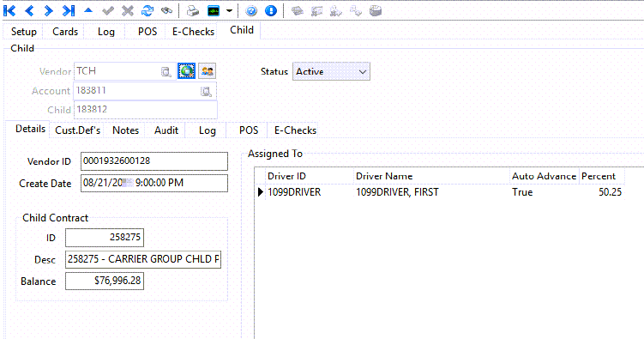This screenshot has height=339, width=644.
Task: Go to the first record
Action: (9, 11)
